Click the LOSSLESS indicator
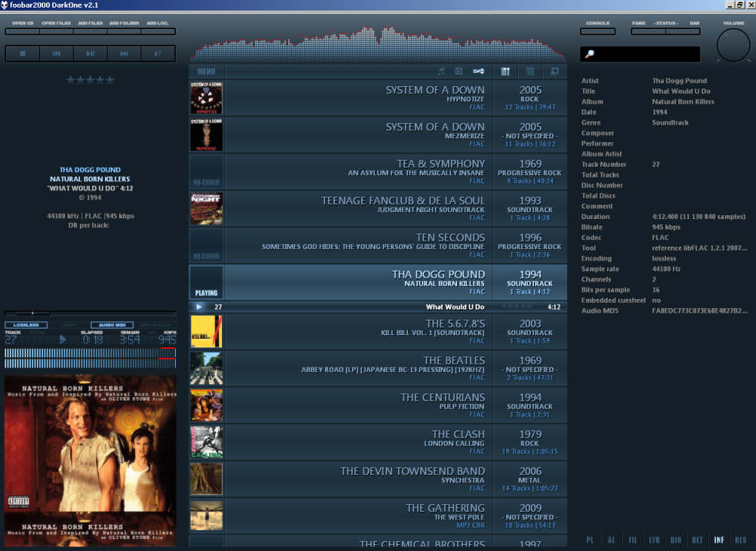 (x=26, y=325)
